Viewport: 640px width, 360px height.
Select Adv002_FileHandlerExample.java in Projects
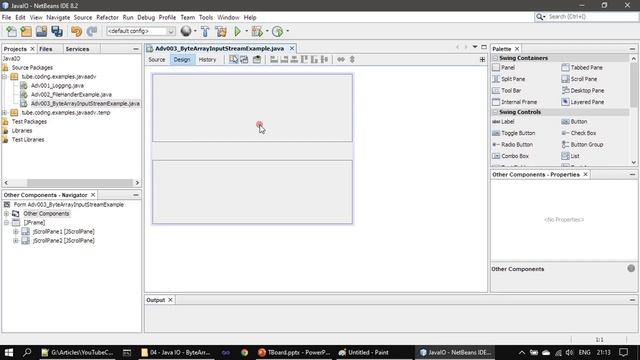coord(71,95)
